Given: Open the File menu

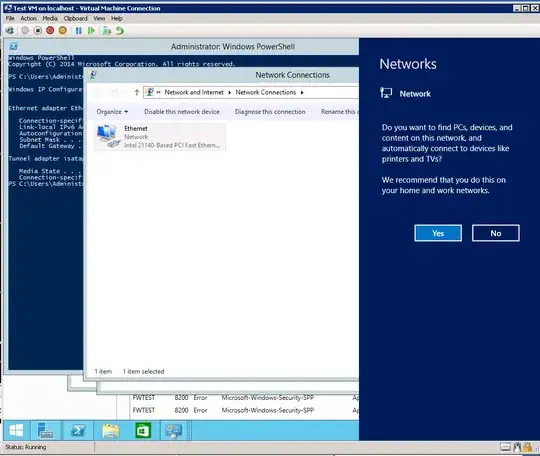Looking at the screenshot, I should click(x=10, y=18).
